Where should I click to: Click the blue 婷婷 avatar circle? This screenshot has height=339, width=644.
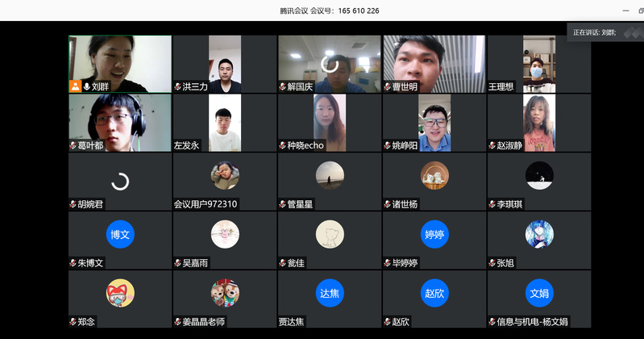coord(434,234)
